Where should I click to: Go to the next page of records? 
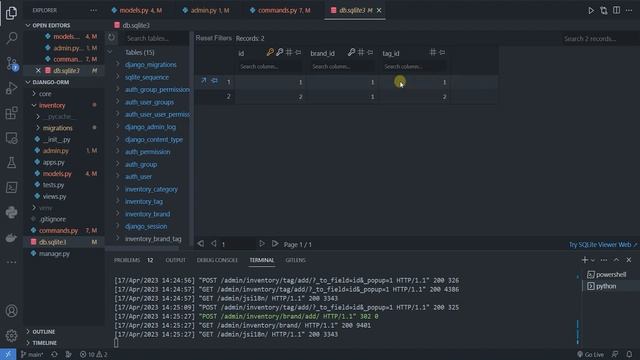261,244
